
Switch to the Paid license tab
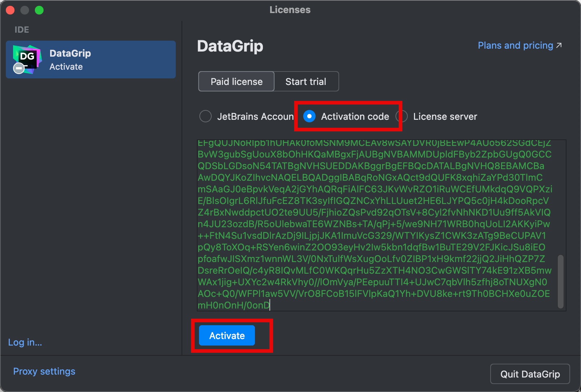pos(236,82)
